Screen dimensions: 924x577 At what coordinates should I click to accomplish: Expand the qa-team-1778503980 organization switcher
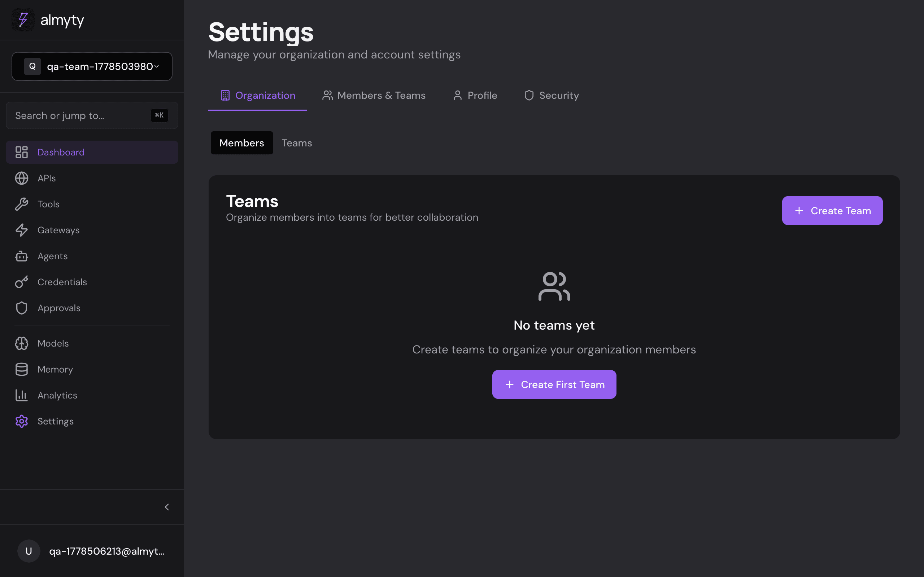click(x=92, y=66)
